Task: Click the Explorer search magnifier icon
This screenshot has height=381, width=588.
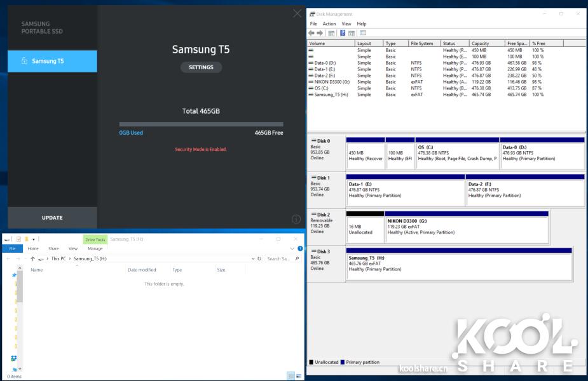Action: pos(297,258)
